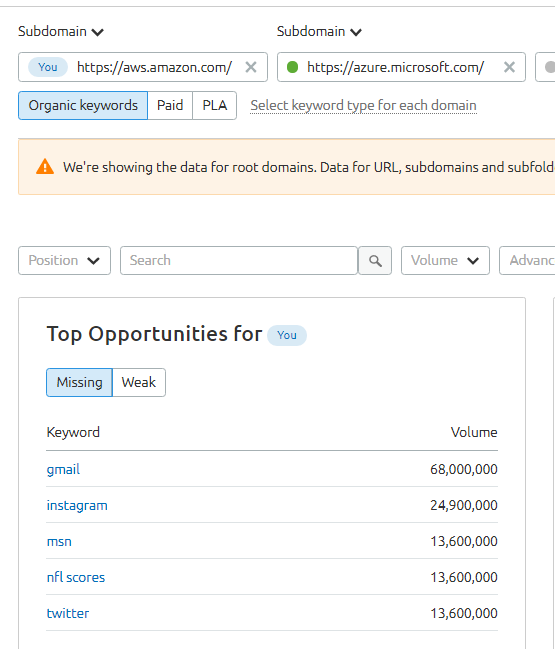Screen dimensions: 555x649
Task: Remove the aws.amazon.com domain with X
Action: coord(251,67)
